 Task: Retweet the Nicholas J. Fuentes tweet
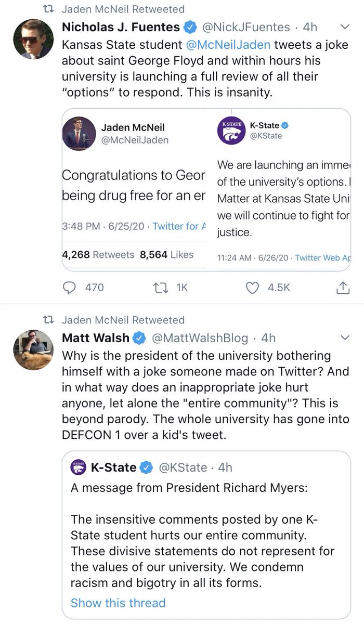[155, 288]
